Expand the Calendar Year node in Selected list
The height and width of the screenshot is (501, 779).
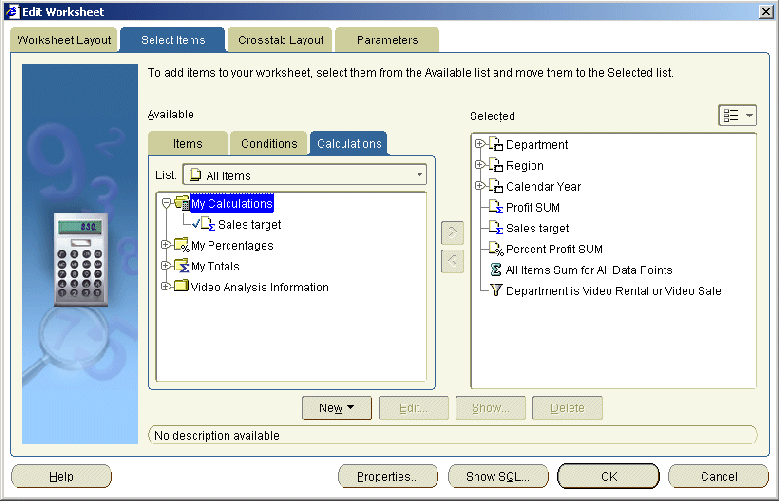[480, 185]
